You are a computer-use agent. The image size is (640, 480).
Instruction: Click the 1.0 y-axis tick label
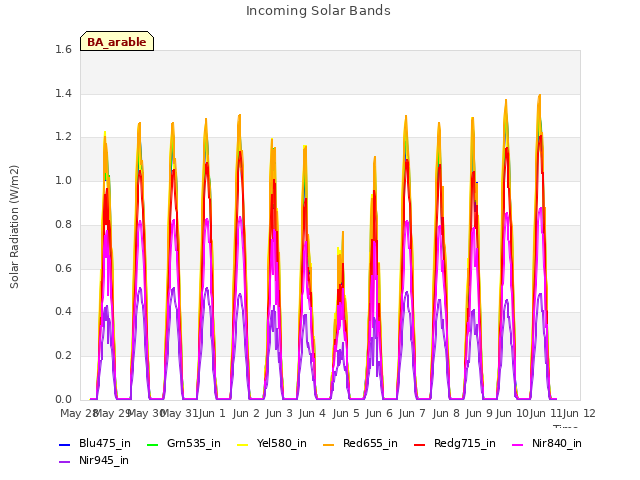[x=63, y=180]
